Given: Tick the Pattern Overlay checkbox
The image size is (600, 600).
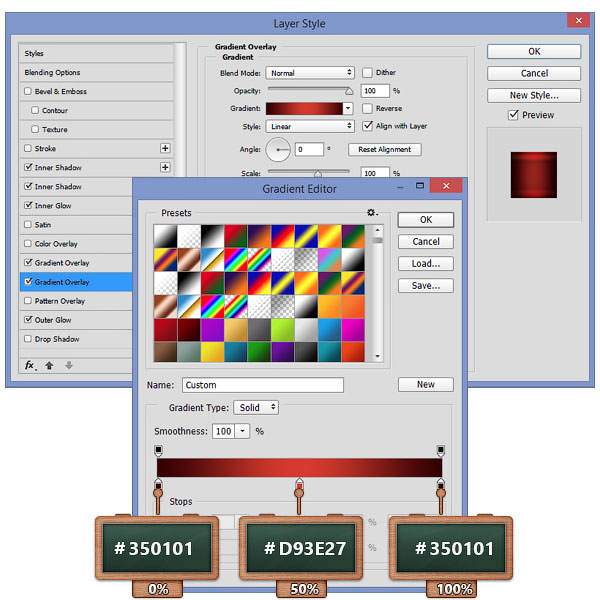Looking at the screenshot, I should coord(28,300).
